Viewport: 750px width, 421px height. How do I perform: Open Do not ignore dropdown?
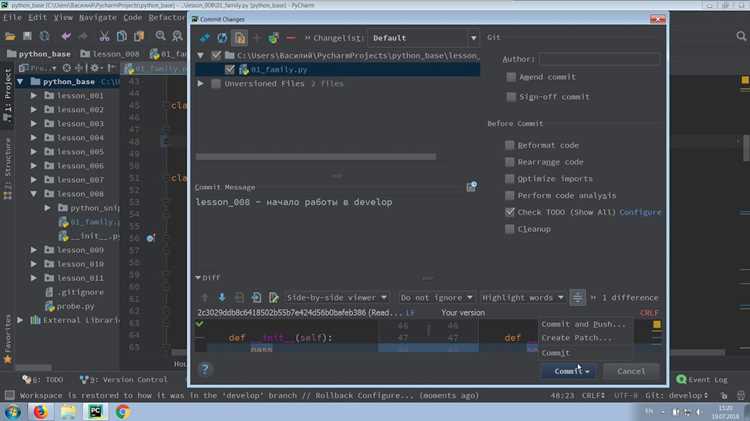point(437,298)
